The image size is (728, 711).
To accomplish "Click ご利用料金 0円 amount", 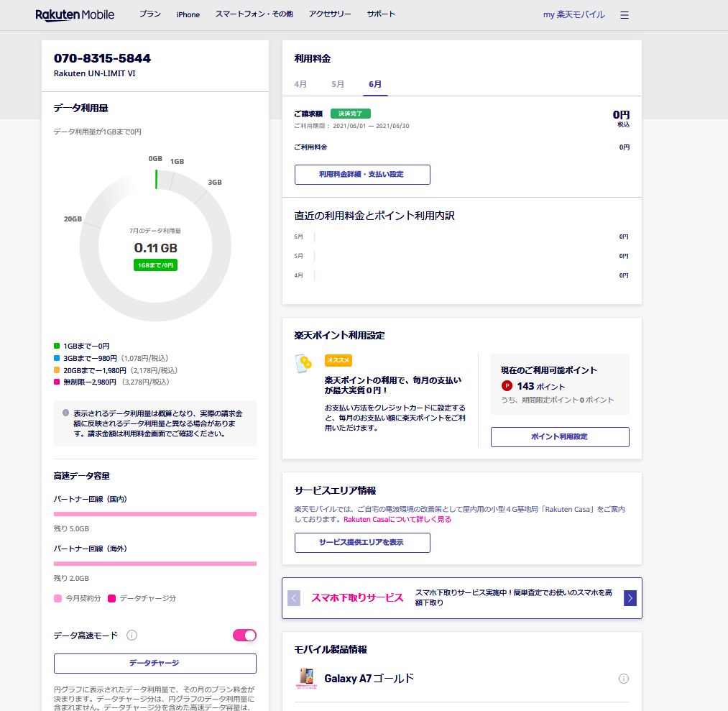I will 624,147.
